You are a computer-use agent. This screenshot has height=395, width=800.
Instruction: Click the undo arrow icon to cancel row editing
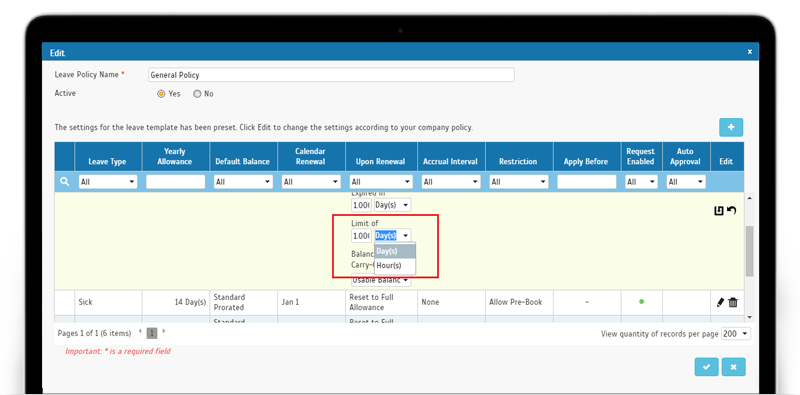732,210
